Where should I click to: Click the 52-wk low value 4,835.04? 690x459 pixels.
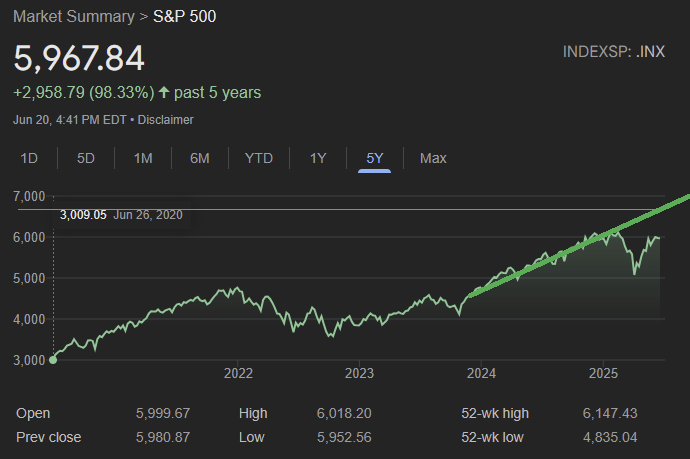[610, 437]
